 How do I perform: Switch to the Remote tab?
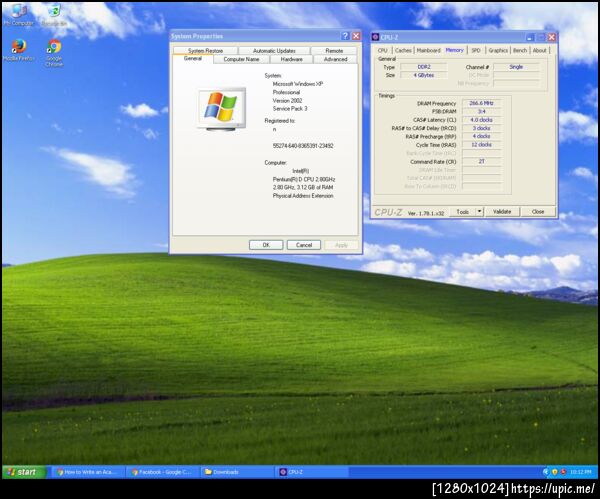click(334, 51)
